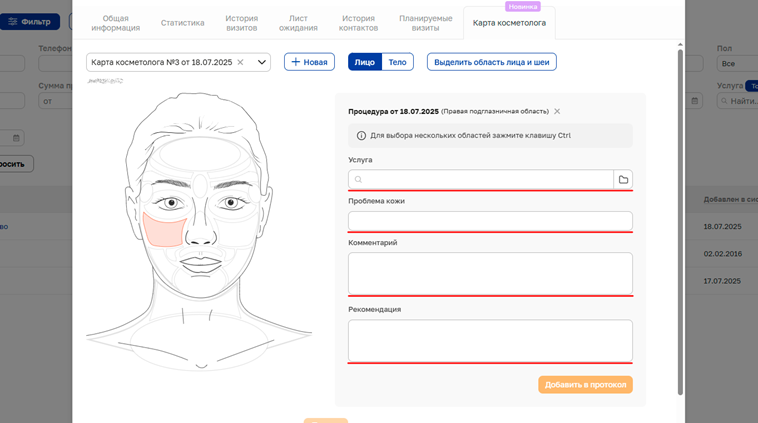Viewport: 758px width, 423px height.
Task: Click the modal vertical scrollbar
Action: coord(680,222)
